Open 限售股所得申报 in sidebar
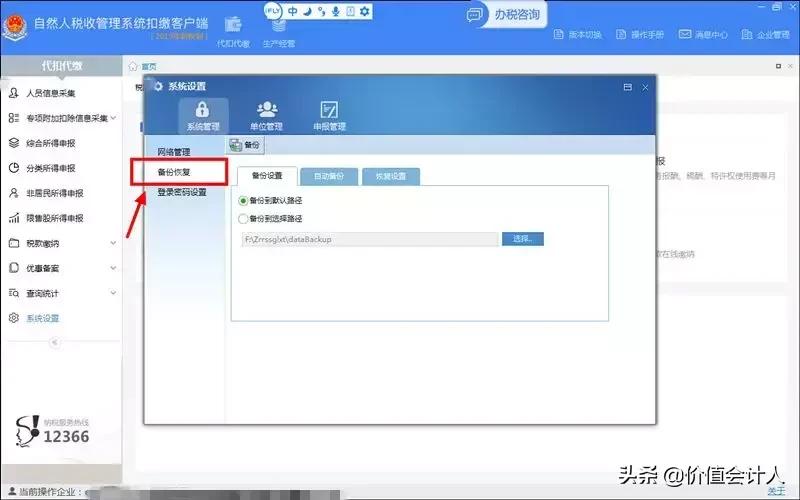This screenshot has width=800, height=500. 55,218
